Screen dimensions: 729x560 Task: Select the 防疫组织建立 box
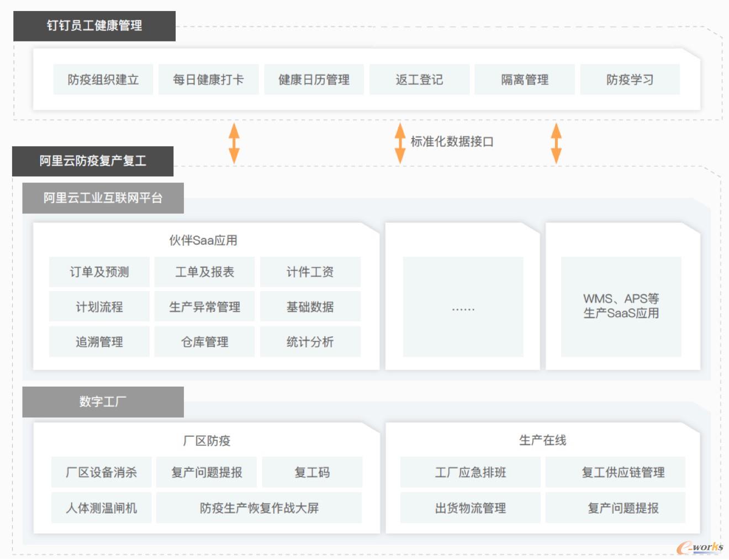[103, 80]
